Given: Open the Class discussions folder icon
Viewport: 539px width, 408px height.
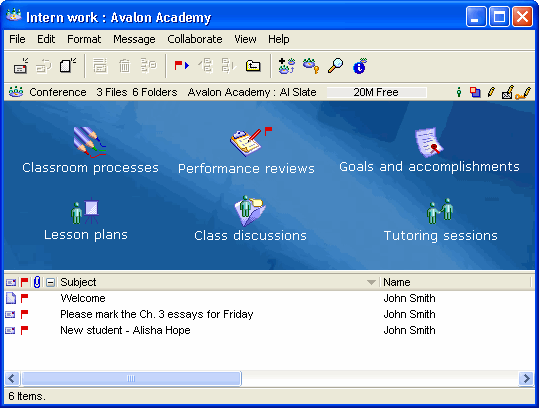Looking at the screenshot, I should tap(250, 211).
